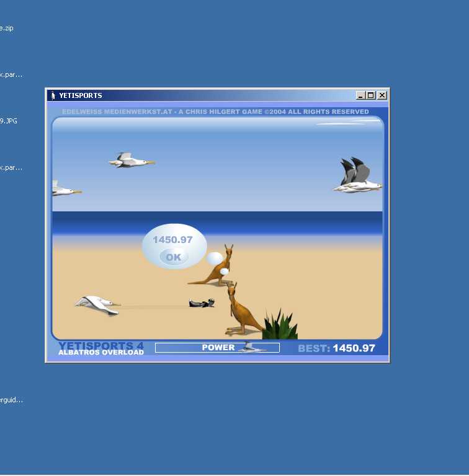469x476 pixels.
Task: Click the POWER meter bar
Action: pyautogui.click(x=217, y=348)
